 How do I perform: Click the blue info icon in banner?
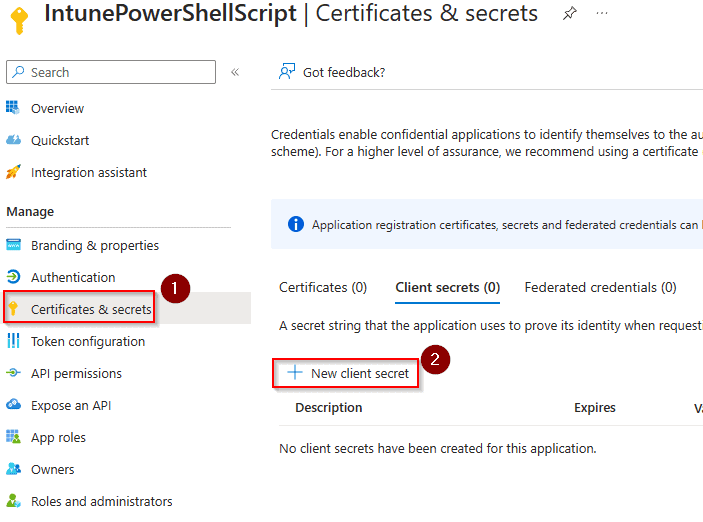(x=296, y=224)
